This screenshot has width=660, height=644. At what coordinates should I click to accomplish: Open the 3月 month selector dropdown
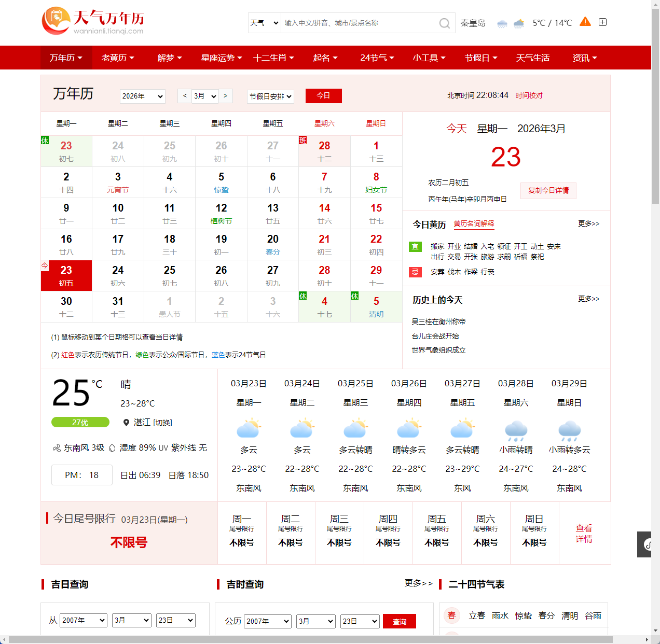[x=204, y=96]
